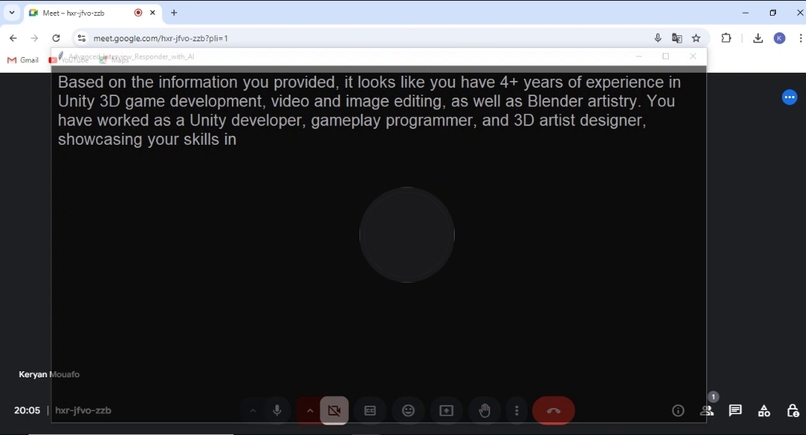This screenshot has height=435, width=806.
Task: Translate this page icon
Action: click(x=677, y=38)
